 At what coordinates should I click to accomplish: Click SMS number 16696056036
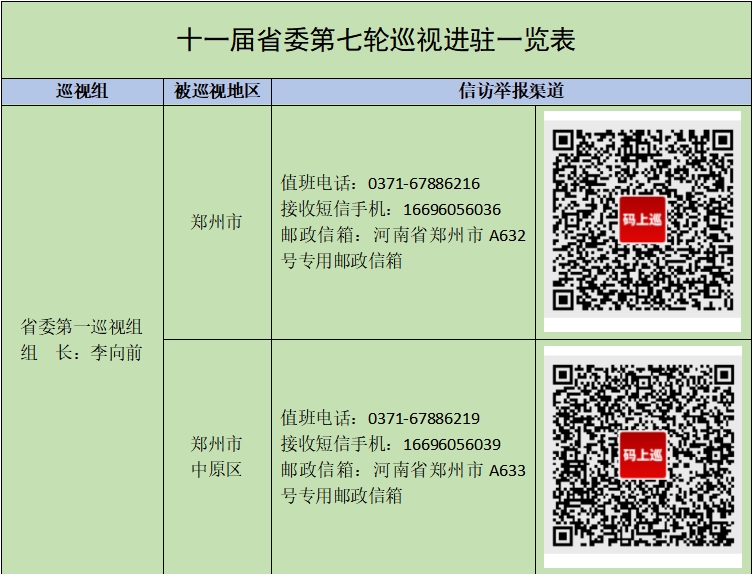(x=452, y=209)
